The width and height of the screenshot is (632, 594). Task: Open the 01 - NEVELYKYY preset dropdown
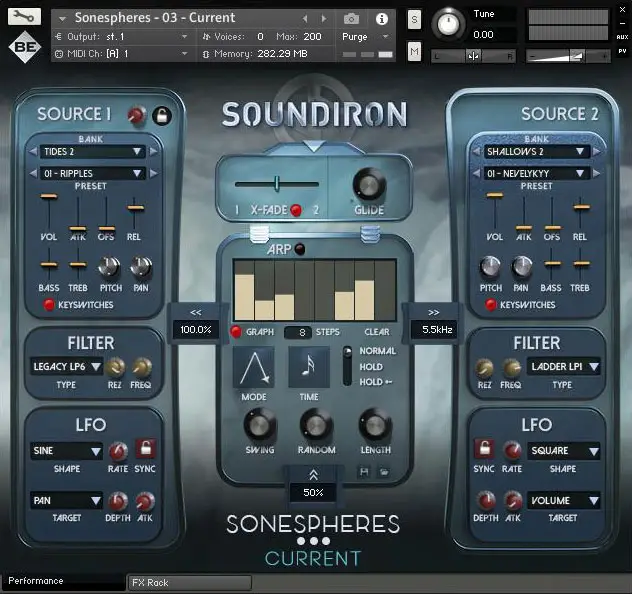click(x=536, y=174)
